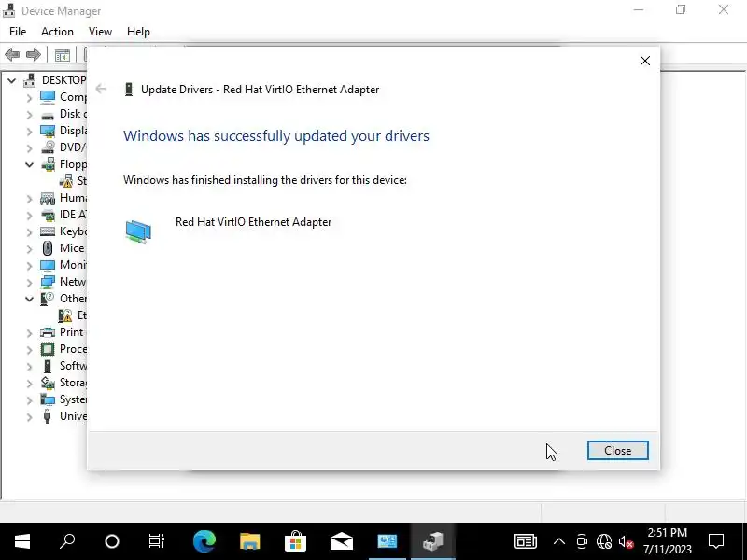Expand the Computer category
This screenshot has width=747, height=560.
click(x=30, y=98)
